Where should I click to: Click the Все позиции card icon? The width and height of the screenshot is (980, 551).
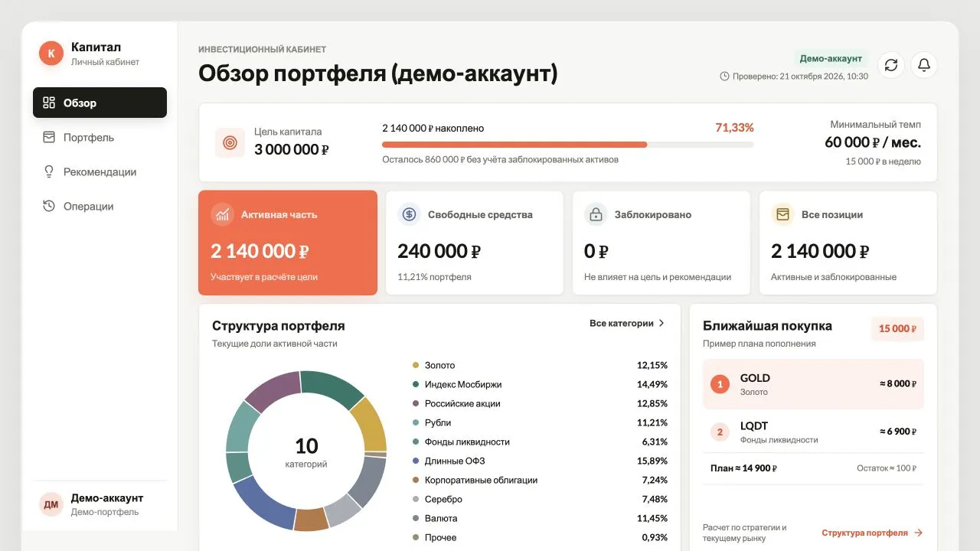click(782, 215)
